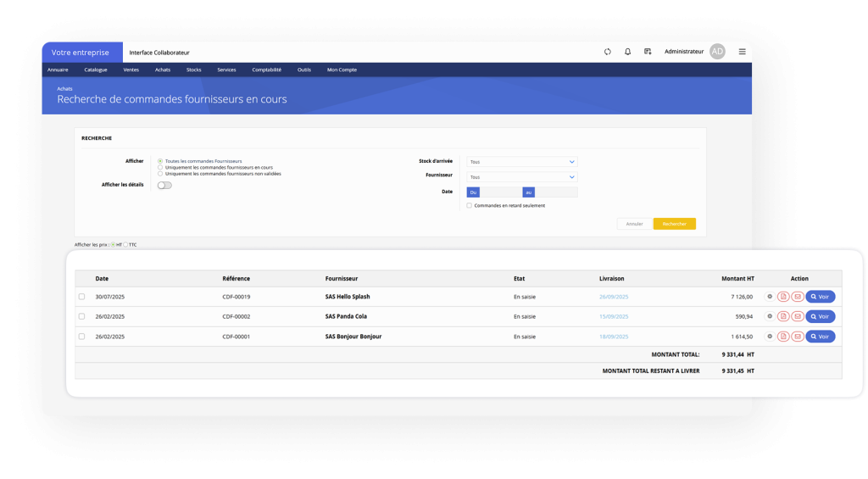868x479 pixels.
Task: Tick the checkbox for order CDF-00019
Action: click(82, 297)
